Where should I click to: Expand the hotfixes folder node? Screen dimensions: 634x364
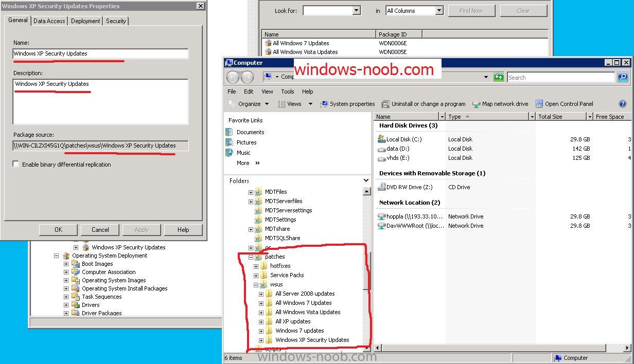(x=256, y=266)
